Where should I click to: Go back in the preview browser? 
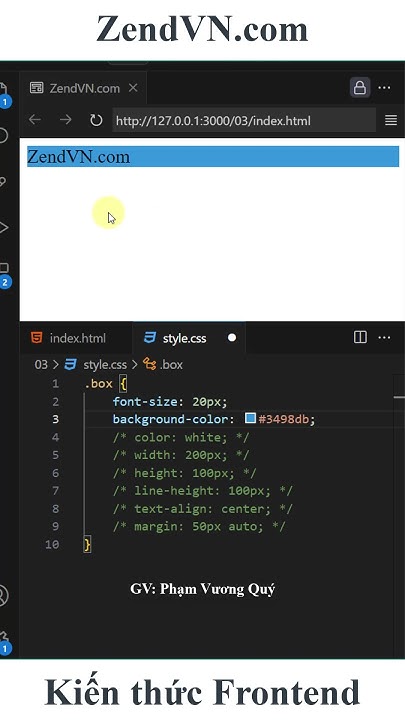[35, 120]
